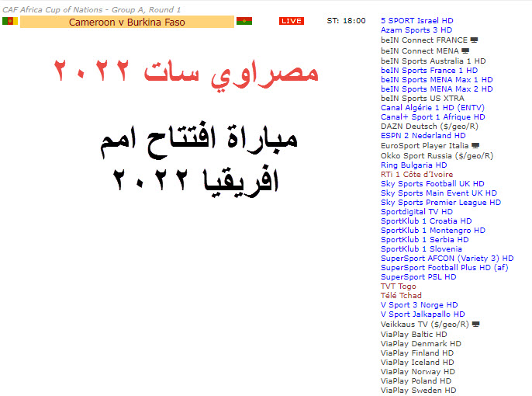The width and height of the screenshot is (532, 396).
Task: Open Azam Sports 3 HD link
Action: click(416, 30)
